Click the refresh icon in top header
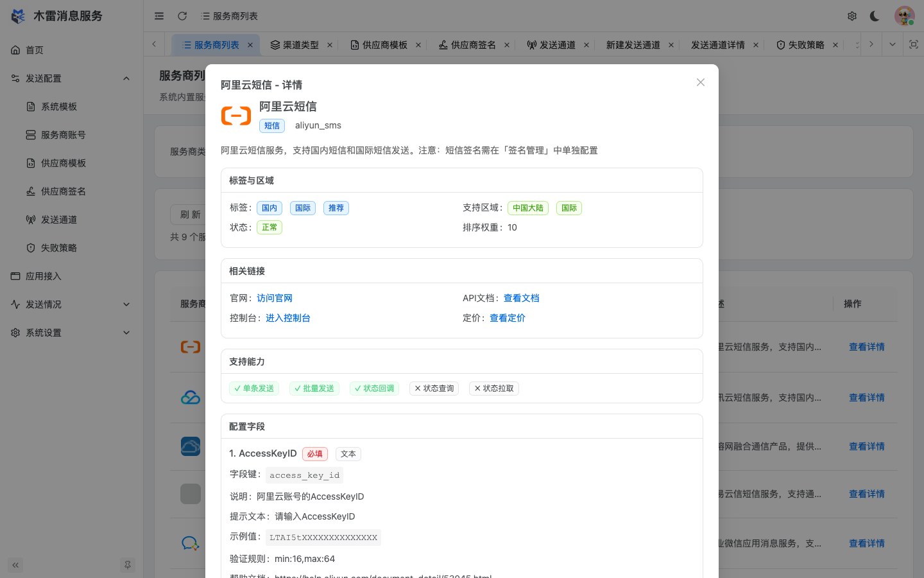Image resolution: width=924 pixels, height=578 pixels. pyautogui.click(x=182, y=16)
